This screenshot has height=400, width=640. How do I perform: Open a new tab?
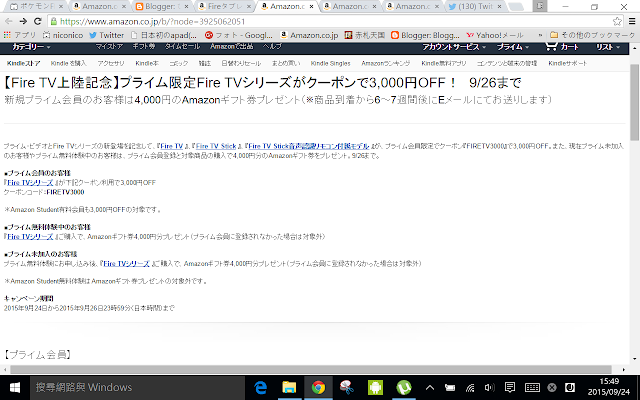click(516, 7)
